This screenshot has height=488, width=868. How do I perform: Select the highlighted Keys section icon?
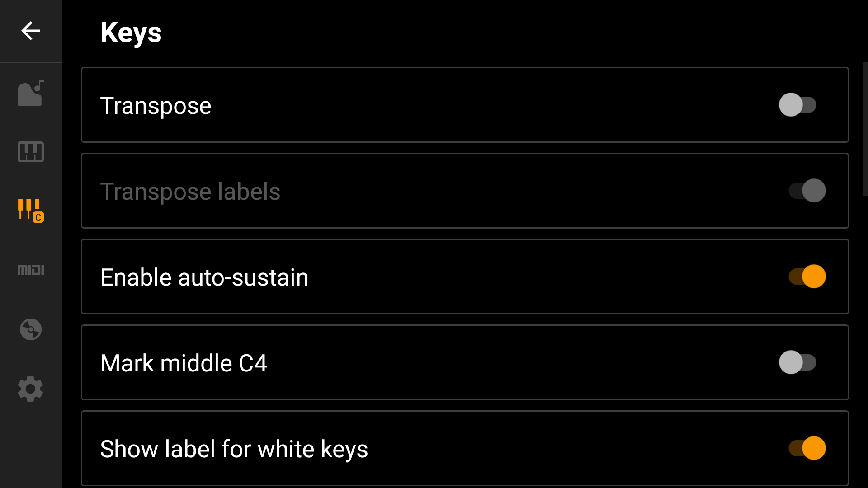[30, 211]
